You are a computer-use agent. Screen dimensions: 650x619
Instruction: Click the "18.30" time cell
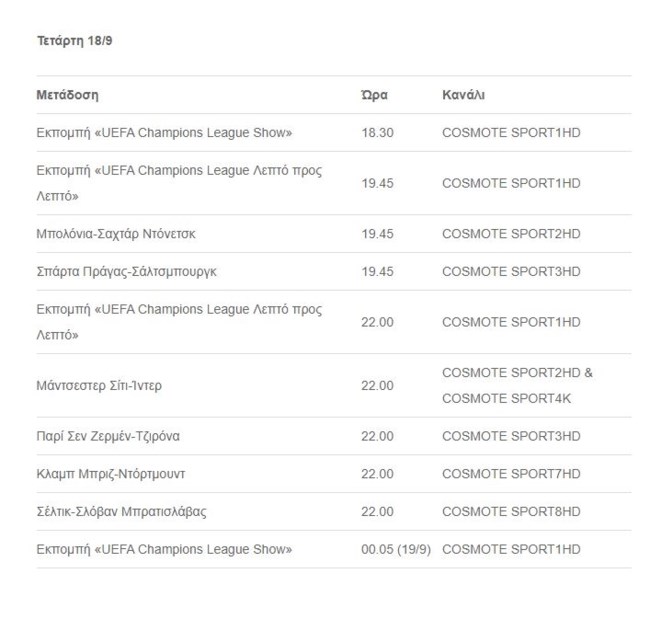point(377,133)
